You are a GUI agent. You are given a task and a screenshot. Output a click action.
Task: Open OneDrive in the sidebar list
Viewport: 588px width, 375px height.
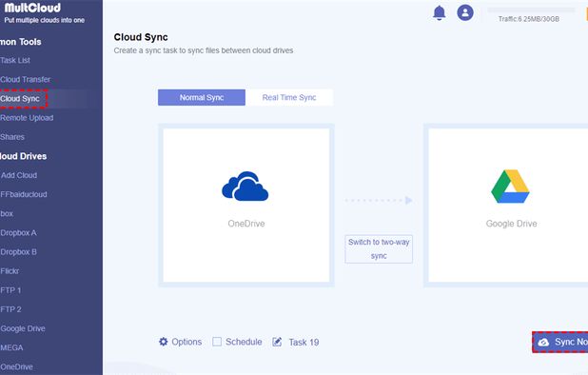pyautogui.click(x=16, y=366)
